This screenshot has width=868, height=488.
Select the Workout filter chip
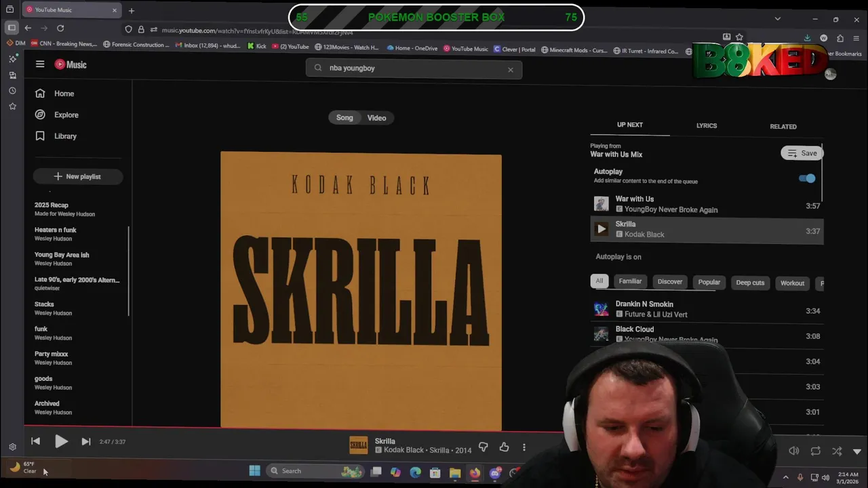[792, 283]
